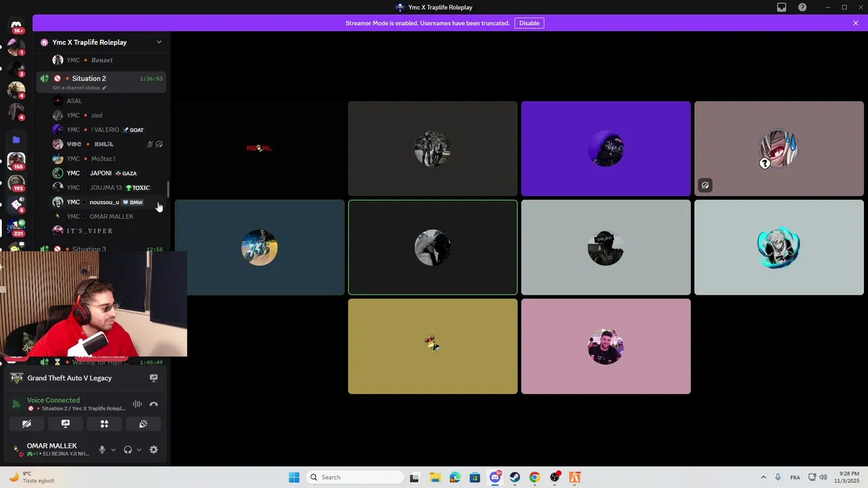
Task: Click the channel list scrollbar
Action: point(168,190)
